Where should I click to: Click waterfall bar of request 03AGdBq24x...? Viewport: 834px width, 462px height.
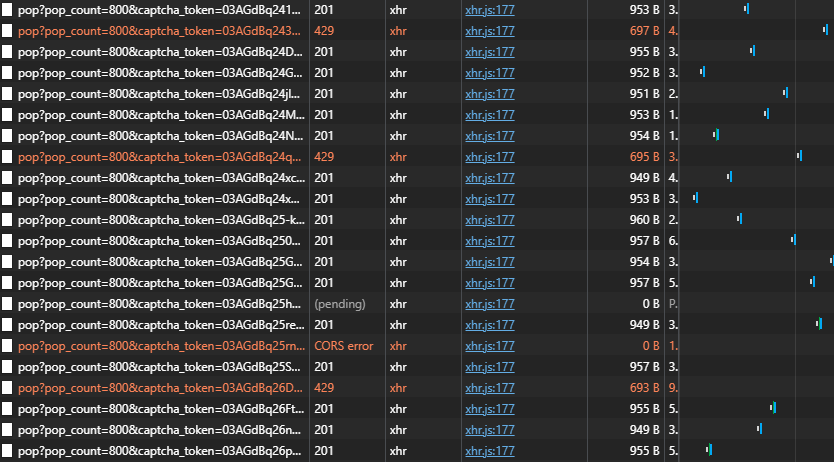click(696, 198)
